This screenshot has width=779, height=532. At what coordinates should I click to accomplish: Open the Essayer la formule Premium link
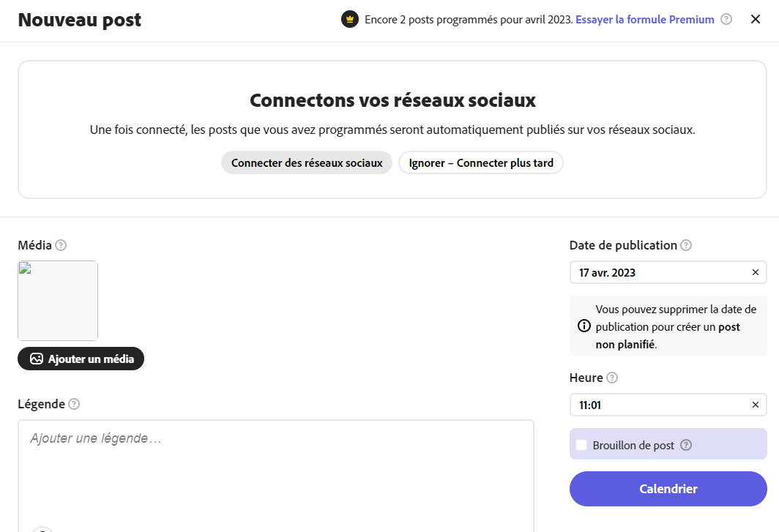click(x=644, y=20)
